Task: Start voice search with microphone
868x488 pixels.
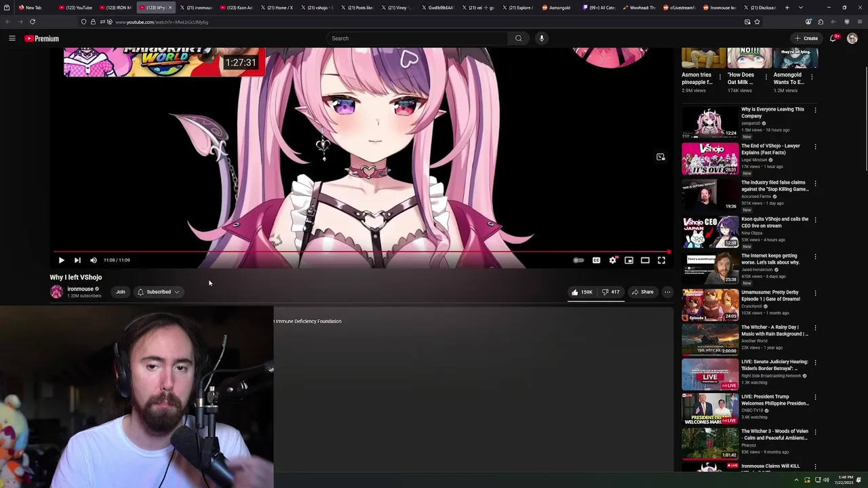Action: pyautogui.click(x=541, y=39)
